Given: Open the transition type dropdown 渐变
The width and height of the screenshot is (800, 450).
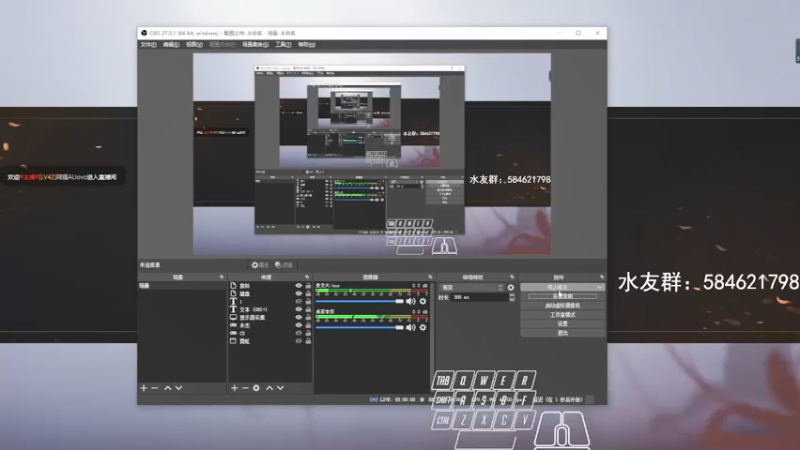Looking at the screenshot, I should (472, 288).
